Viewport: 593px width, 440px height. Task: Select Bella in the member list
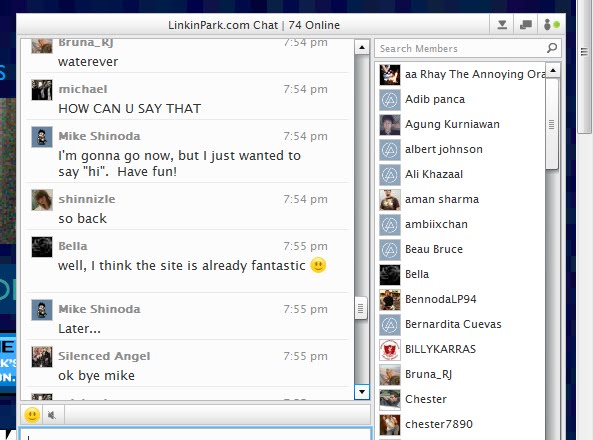(x=462, y=274)
